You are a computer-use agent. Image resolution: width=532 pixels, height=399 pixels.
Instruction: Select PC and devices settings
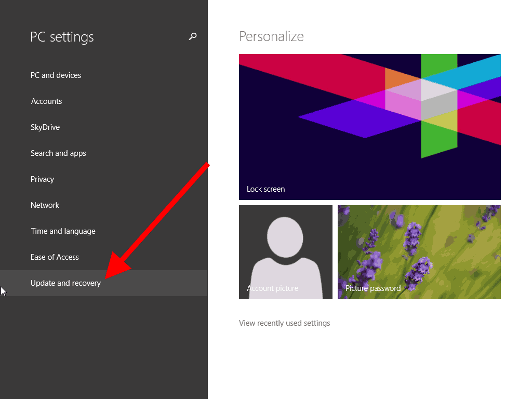coord(56,75)
